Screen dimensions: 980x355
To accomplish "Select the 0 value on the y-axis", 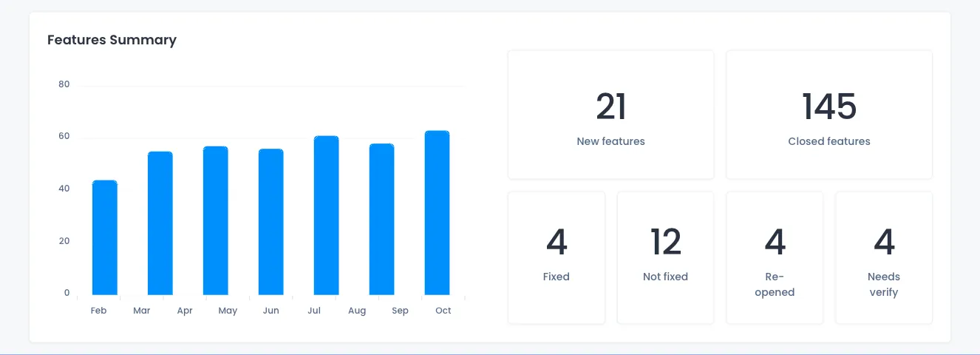I will (x=67, y=293).
